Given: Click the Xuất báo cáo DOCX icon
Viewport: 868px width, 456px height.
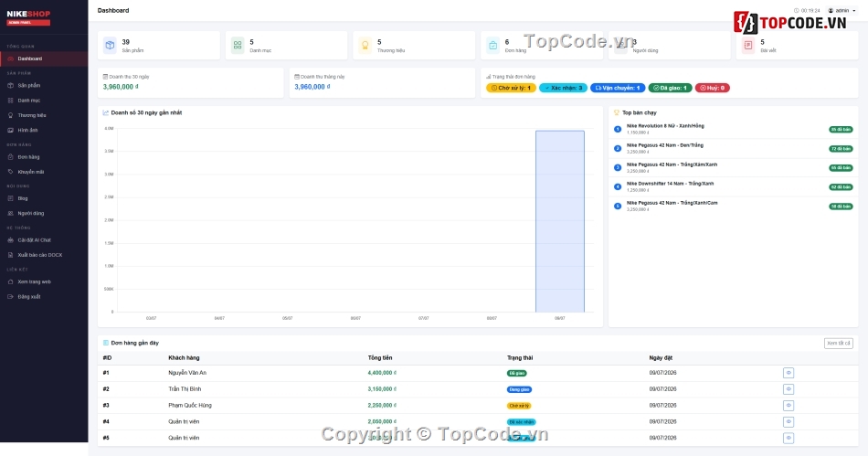Looking at the screenshot, I should tap(11, 255).
